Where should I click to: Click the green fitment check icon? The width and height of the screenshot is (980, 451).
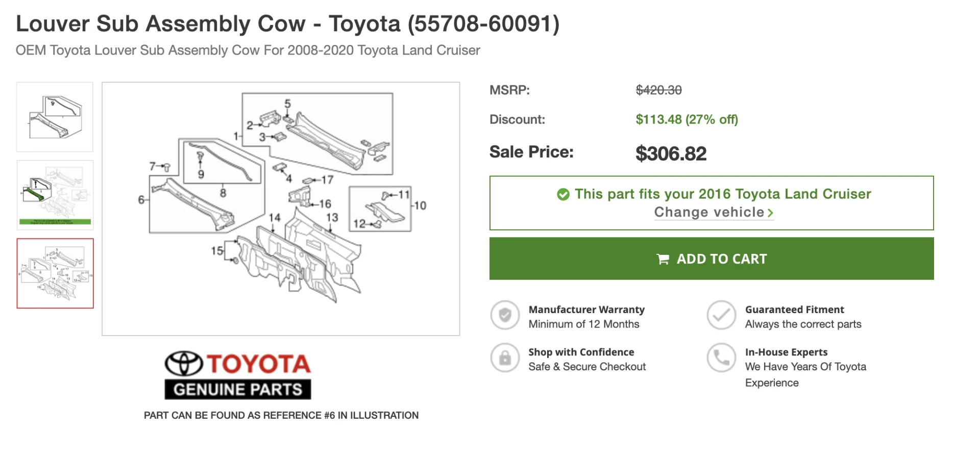[x=563, y=195]
